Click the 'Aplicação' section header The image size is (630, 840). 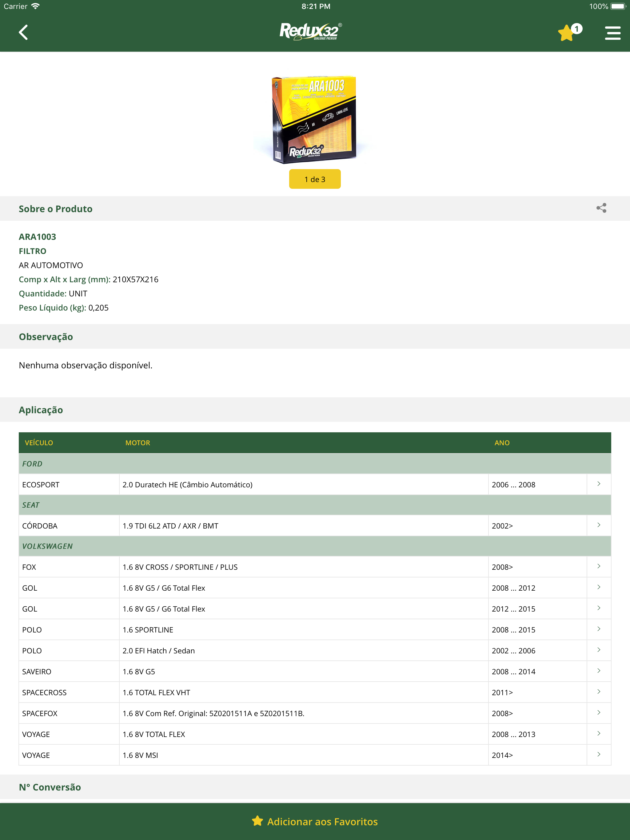tap(315, 410)
